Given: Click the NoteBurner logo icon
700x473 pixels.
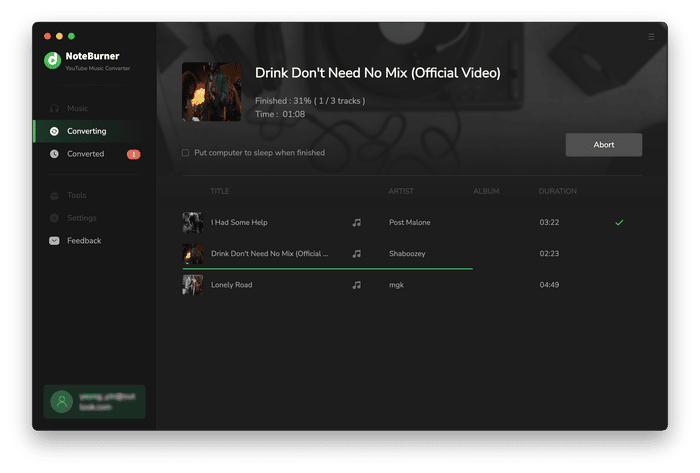Looking at the screenshot, I should pyautogui.click(x=52, y=60).
